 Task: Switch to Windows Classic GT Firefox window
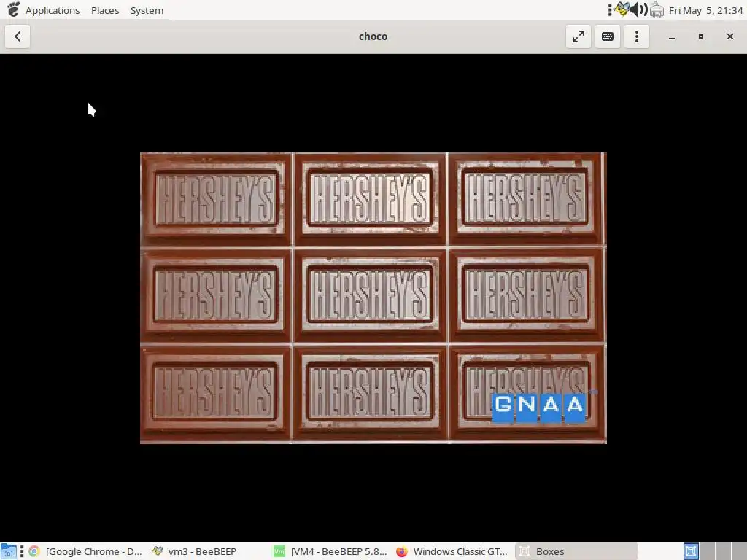pos(452,551)
